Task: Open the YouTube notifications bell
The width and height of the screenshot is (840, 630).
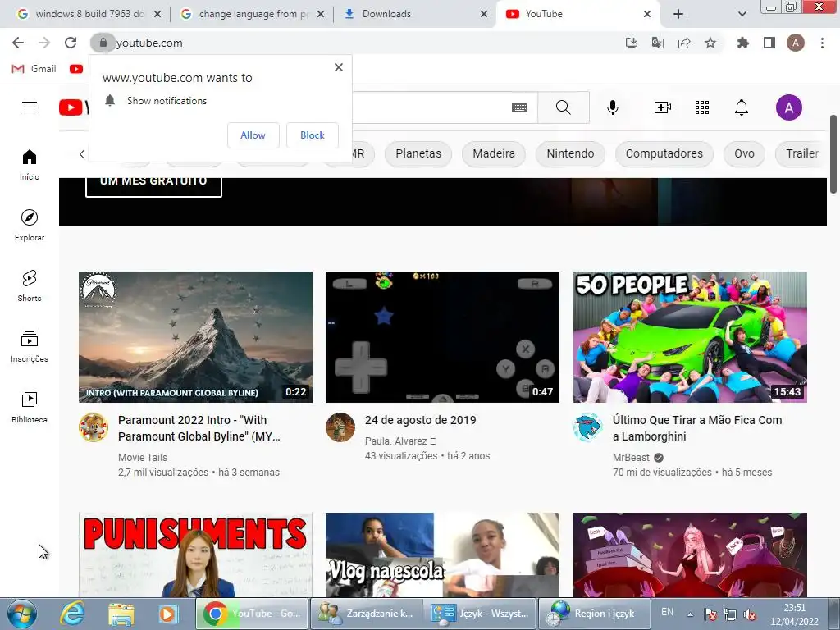Action: click(742, 107)
